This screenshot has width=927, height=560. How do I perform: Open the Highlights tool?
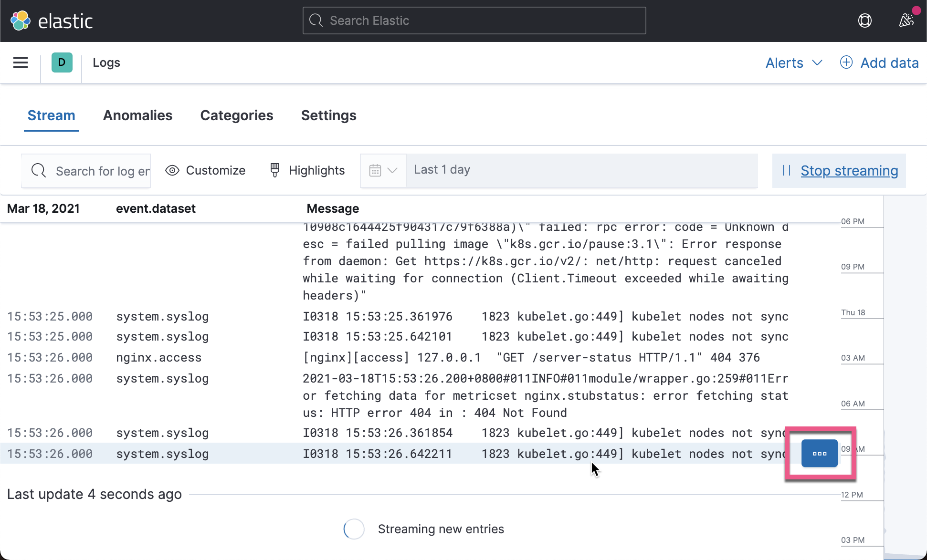coord(306,170)
